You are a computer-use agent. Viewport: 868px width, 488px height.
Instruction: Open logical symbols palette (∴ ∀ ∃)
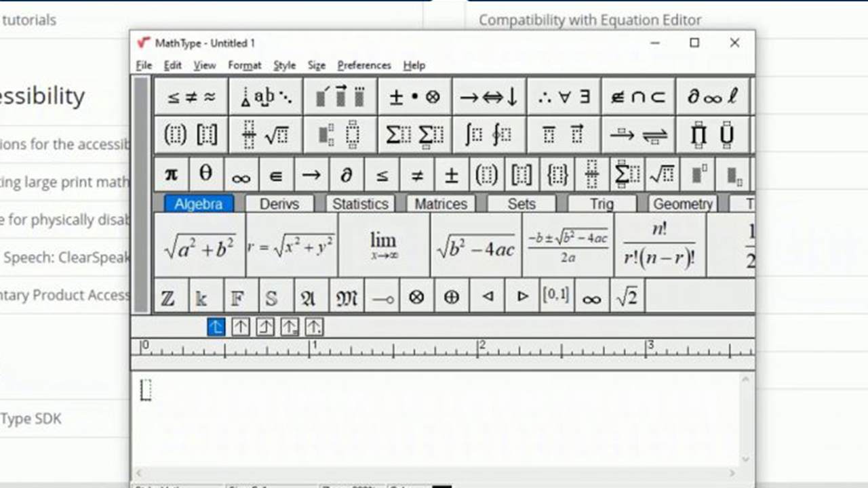click(x=564, y=97)
